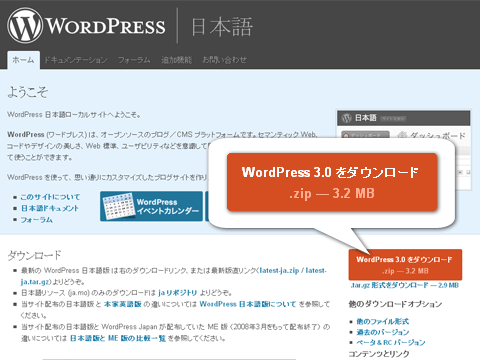Click 他のダウンロードオプション heading text
The image size is (480, 360).
[395, 304]
